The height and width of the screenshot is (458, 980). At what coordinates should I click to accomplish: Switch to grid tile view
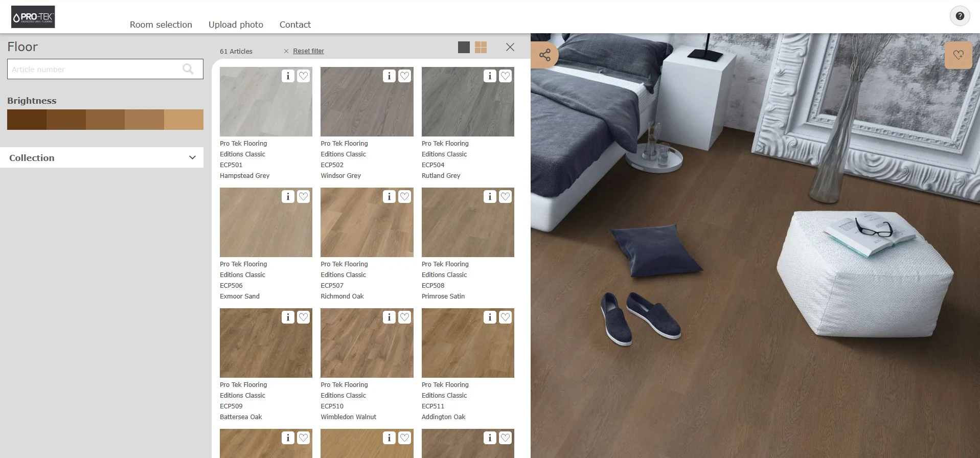click(481, 48)
